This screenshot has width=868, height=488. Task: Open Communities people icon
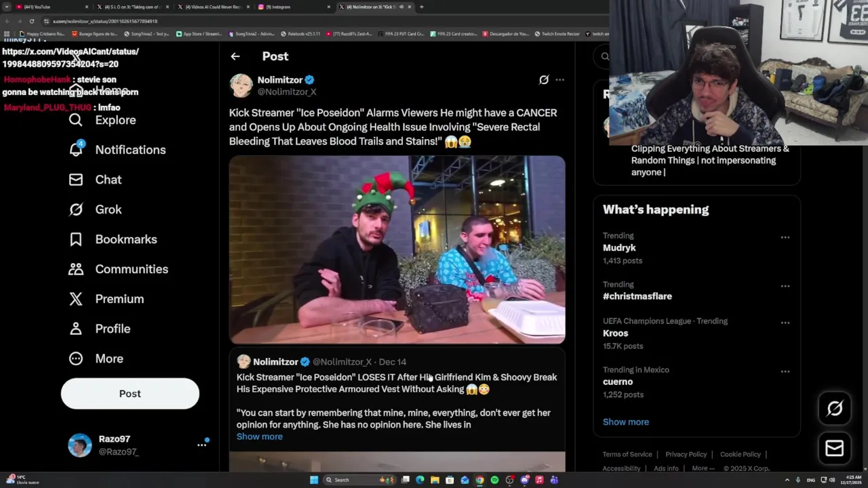click(76, 269)
